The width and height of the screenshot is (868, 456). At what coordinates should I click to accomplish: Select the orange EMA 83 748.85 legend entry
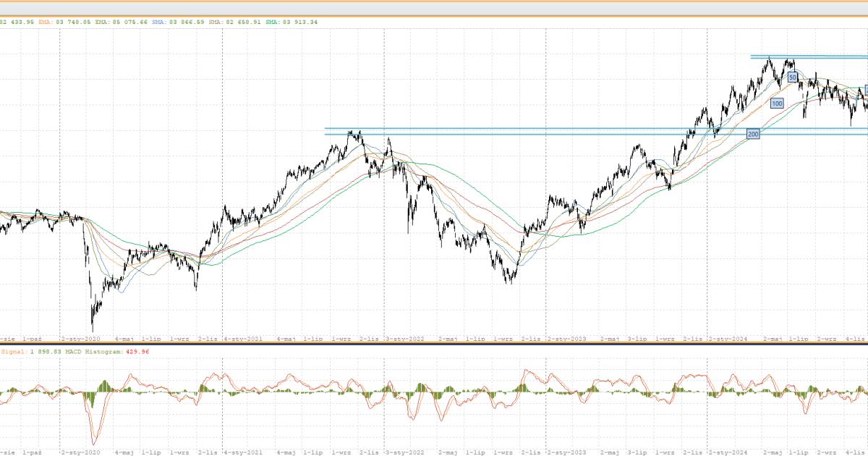point(64,22)
